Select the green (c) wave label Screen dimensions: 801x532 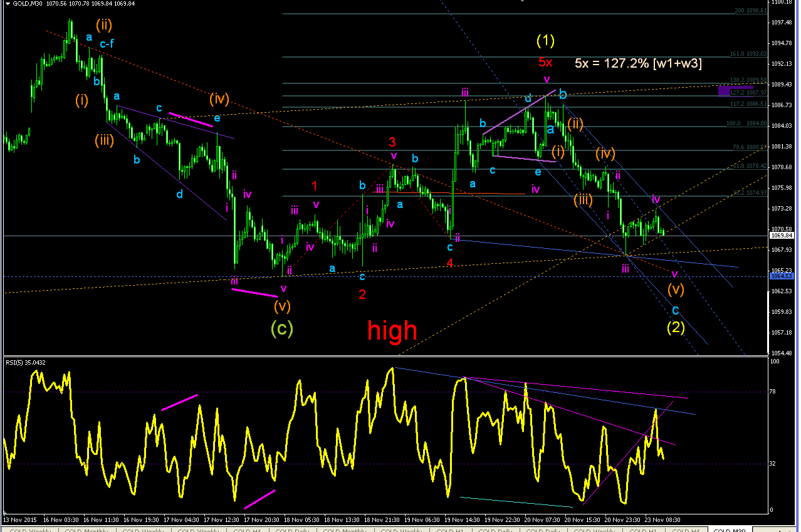tap(281, 328)
